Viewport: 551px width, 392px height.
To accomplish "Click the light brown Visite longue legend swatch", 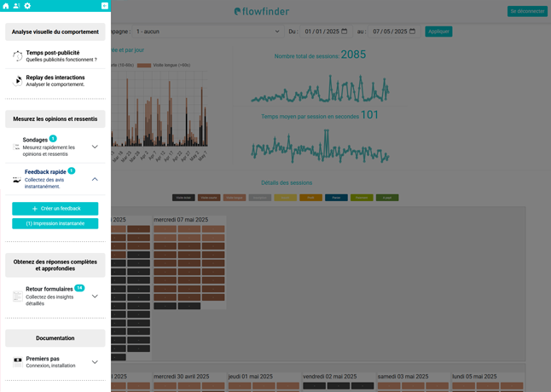I will pyautogui.click(x=235, y=198).
